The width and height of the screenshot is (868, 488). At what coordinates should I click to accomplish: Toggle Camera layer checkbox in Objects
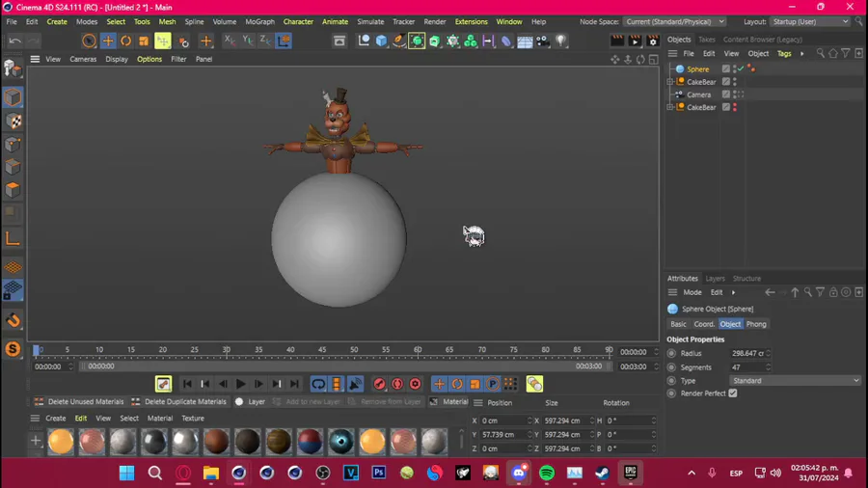click(726, 95)
